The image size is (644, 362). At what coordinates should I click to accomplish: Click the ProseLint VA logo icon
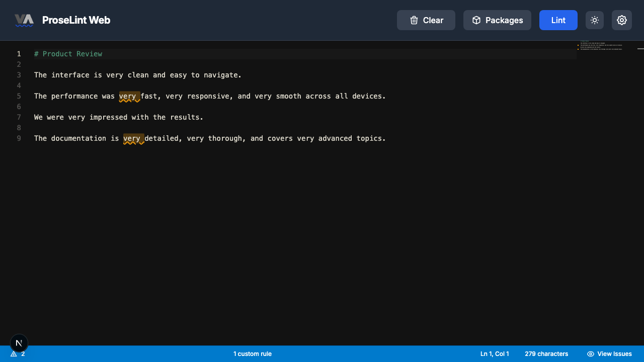(x=24, y=20)
